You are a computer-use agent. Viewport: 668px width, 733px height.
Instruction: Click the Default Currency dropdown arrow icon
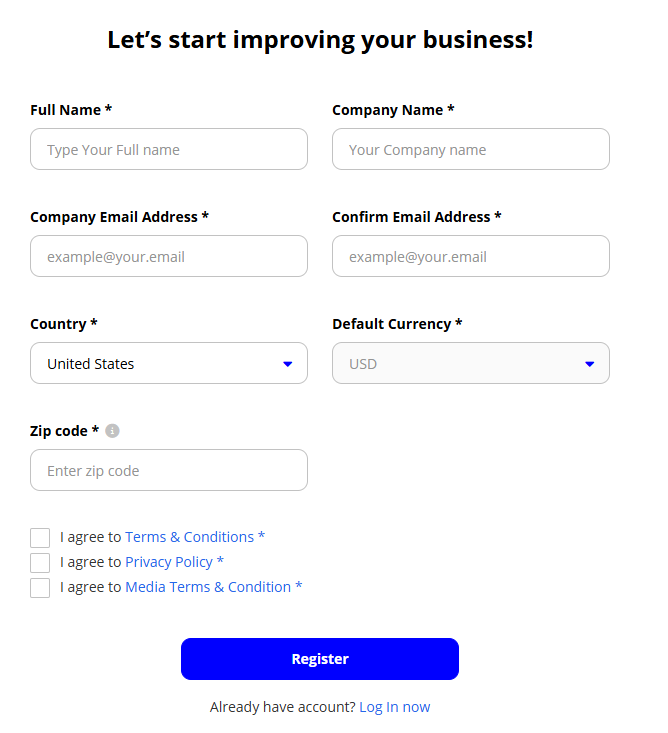(589, 364)
